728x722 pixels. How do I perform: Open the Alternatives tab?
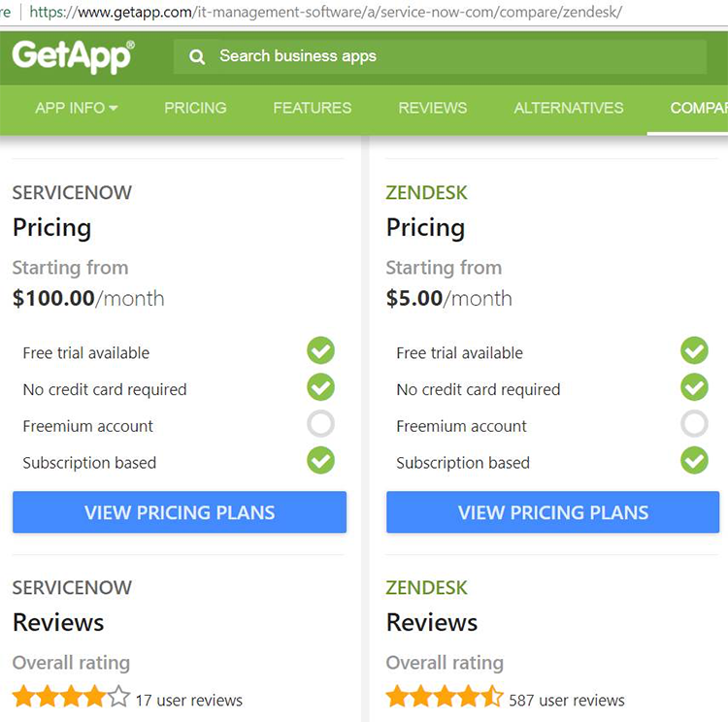point(569,108)
